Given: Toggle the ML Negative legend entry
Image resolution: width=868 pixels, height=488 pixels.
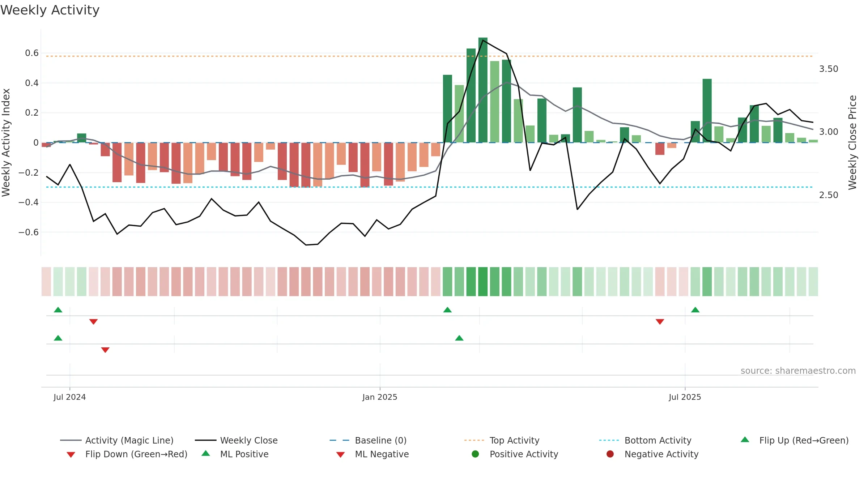Looking at the screenshot, I should (x=373, y=454).
